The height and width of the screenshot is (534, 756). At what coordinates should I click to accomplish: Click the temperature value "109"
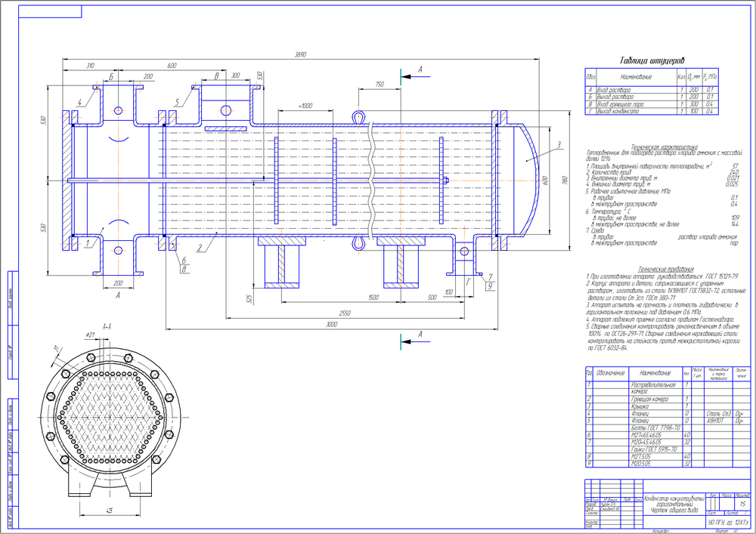736,218
